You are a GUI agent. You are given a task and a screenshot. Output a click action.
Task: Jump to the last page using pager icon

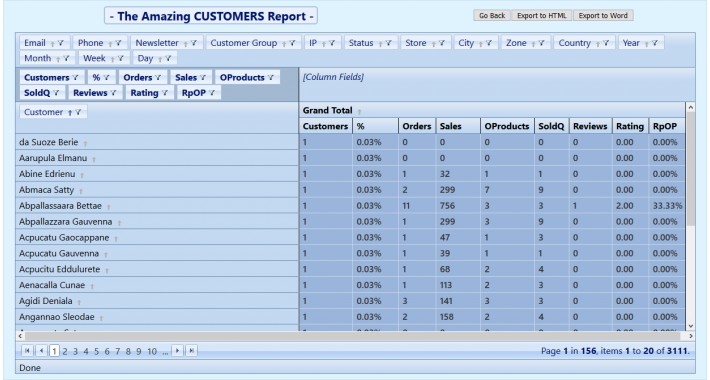(192, 351)
